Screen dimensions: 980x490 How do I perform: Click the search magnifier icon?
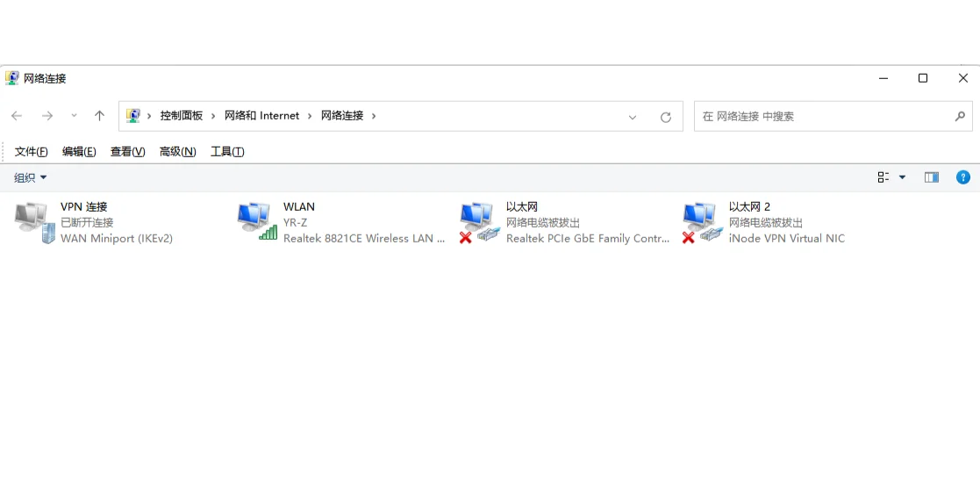point(960,116)
